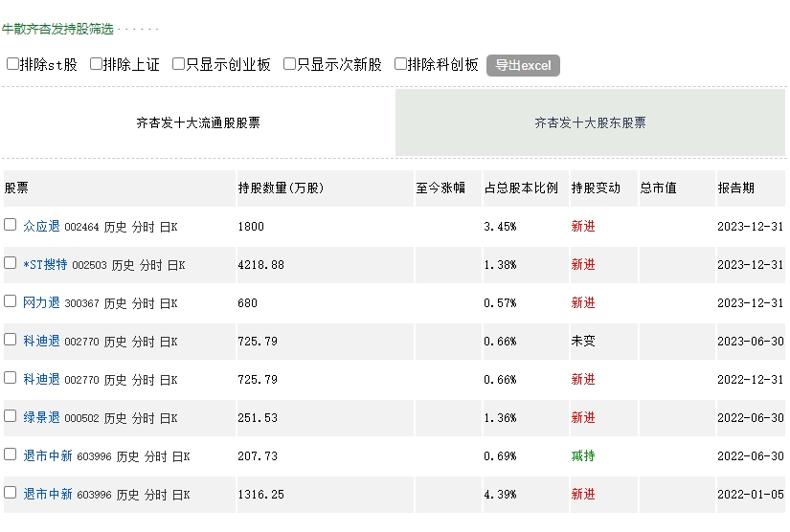Select checkbox for 绿景退 row

pos(11,416)
